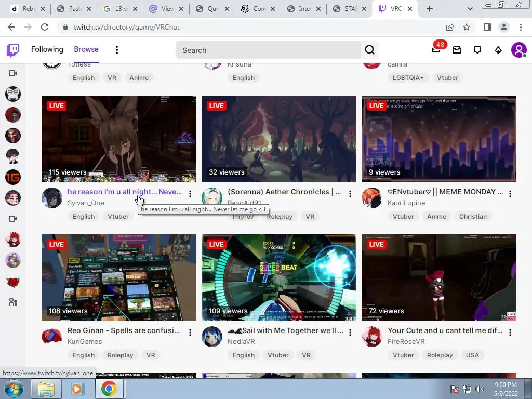Switch to the Google '13 y' browser tab
This screenshot has width=532, height=399.
coord(120,9)
